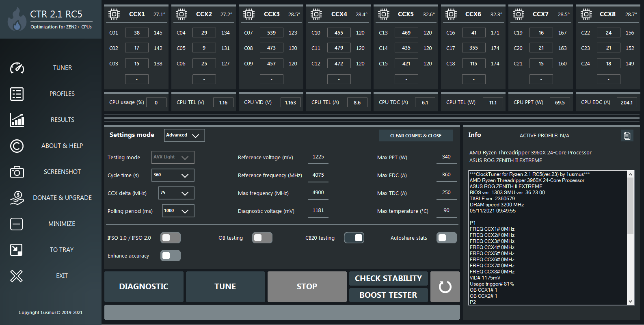The width and height of the screenshot is (644, 325).
Task: Enable the Enhance accuracy switch
Action: [x=171, y=256]
